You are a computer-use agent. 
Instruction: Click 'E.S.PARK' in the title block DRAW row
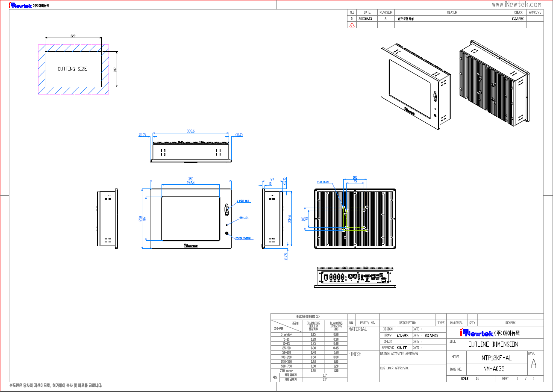coord(403,336)
